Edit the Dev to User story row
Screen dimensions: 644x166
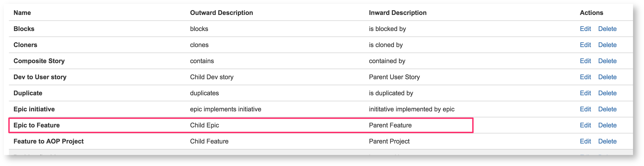point(585,77)
